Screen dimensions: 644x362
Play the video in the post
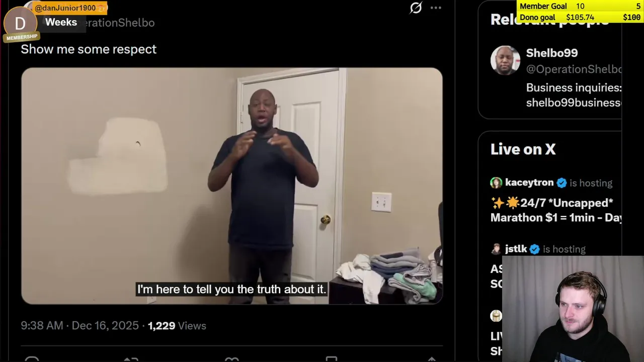pyautogui.click(x=232, y=186)
